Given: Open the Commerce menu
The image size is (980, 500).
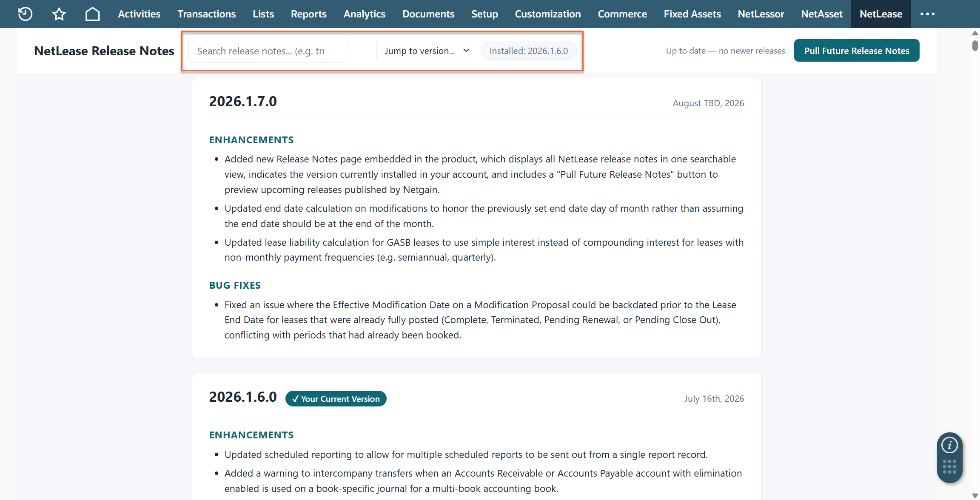Looking at the screenshot, I should tap(622, 14).
